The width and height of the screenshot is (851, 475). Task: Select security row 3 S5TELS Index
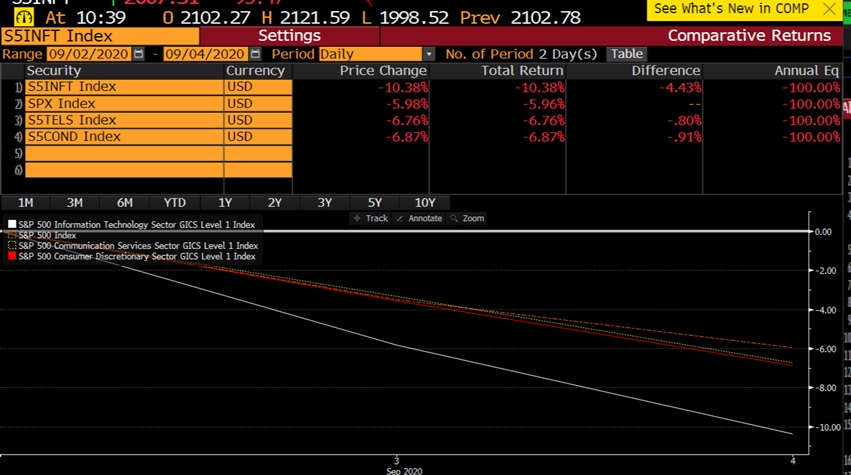124,120
